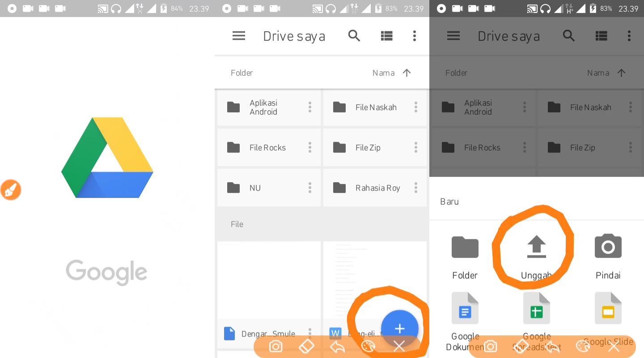Image resolution: width=644 pixels, height=358 pixels.
Task: Click the undimmed "Drive saya" title
Action: pyautogui.click(x=294, y=36)
